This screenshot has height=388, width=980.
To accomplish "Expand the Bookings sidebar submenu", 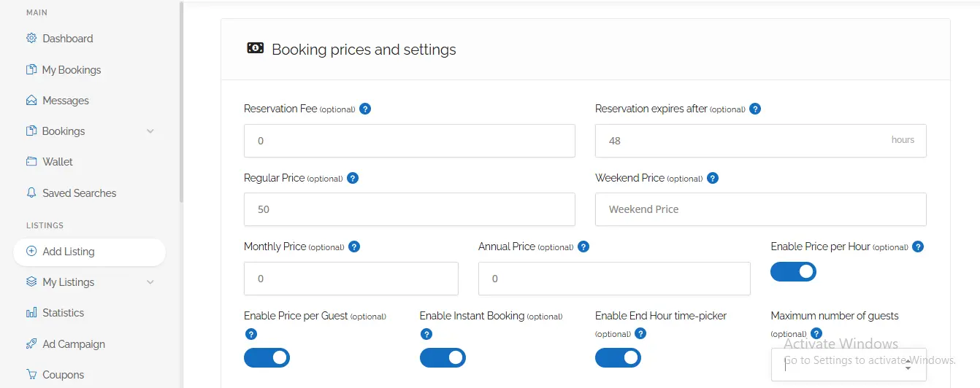I will coord(150,131).
